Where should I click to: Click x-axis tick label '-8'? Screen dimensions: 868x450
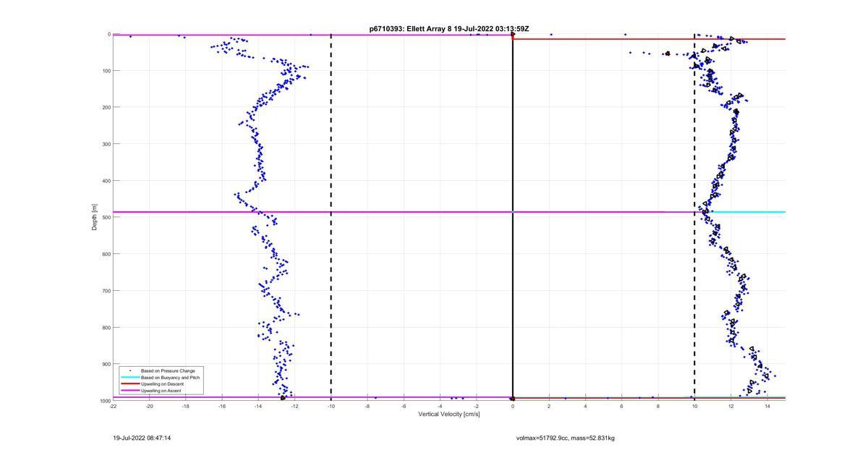click(x=367, y=406)
